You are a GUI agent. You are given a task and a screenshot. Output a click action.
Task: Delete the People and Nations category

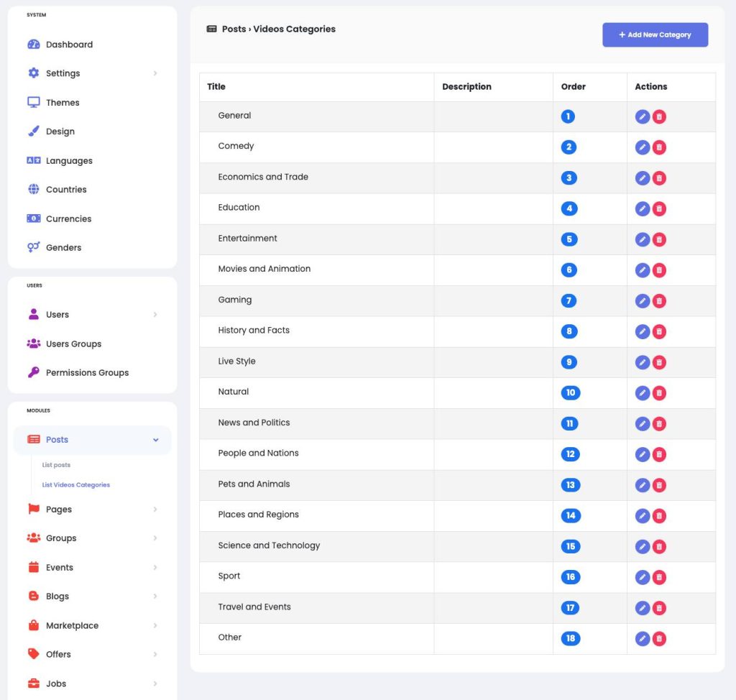point(659,454)
